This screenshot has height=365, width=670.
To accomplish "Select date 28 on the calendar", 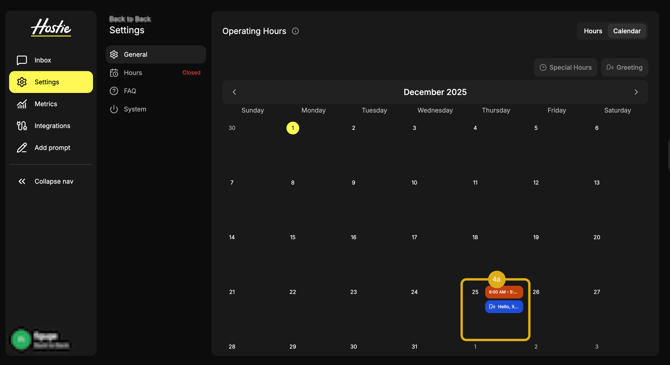I will [x=232, y=347].
